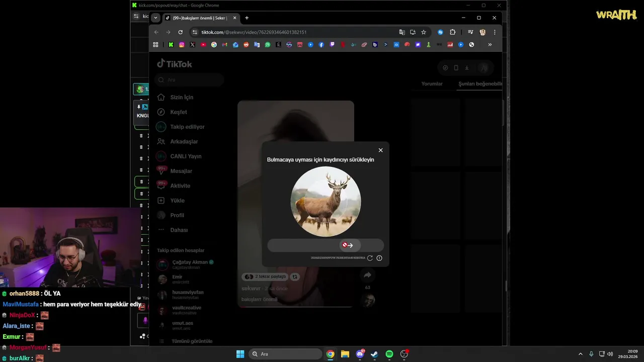The image size is (644, 362).
Task: Click the captcha slider track
Action: click(x=326, y=245)
